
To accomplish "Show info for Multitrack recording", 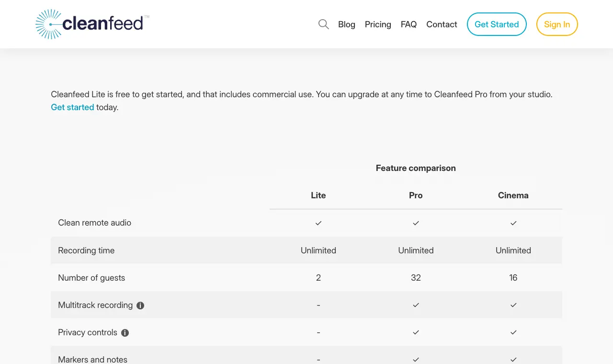I will tap(140, 306).
